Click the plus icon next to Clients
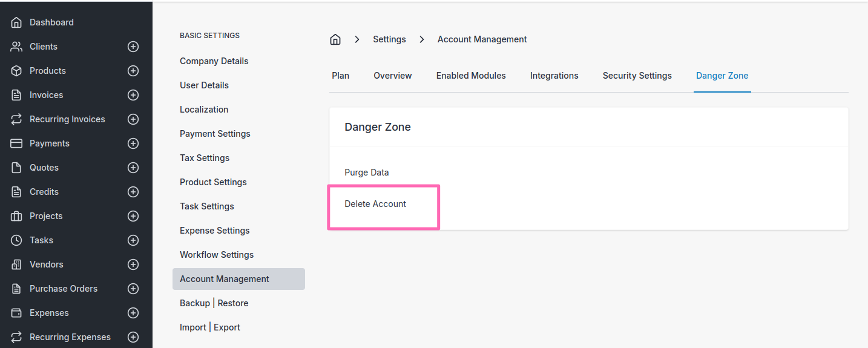The width and height of the screenshot is (868, 348). click(x=133, y=47)
